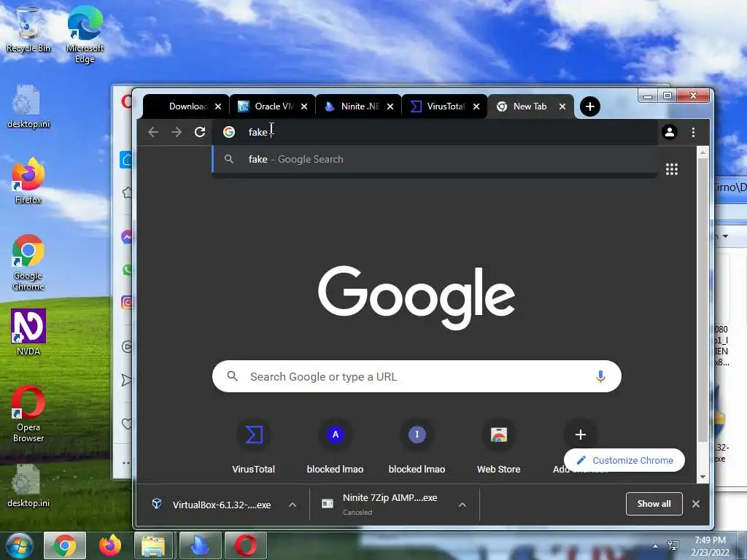Click Customize Chrome button

pyautogui.click(x=624, y=460)
